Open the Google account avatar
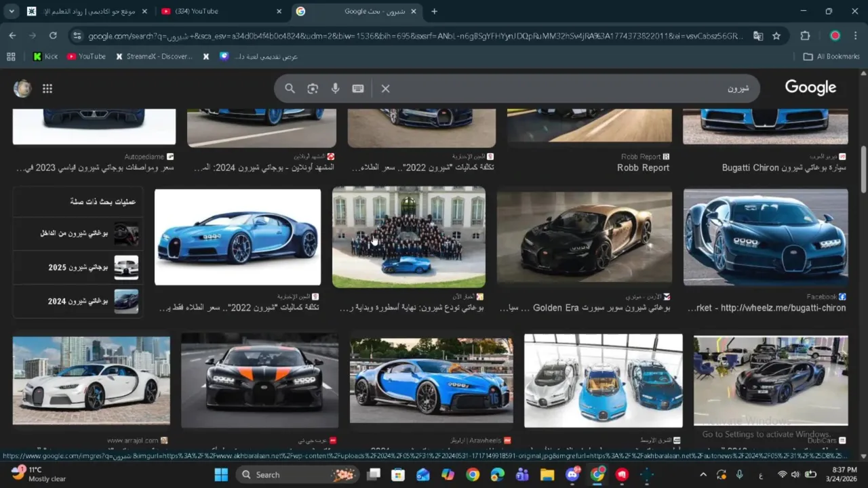This screenshot has width=868, height=488. 22,88
